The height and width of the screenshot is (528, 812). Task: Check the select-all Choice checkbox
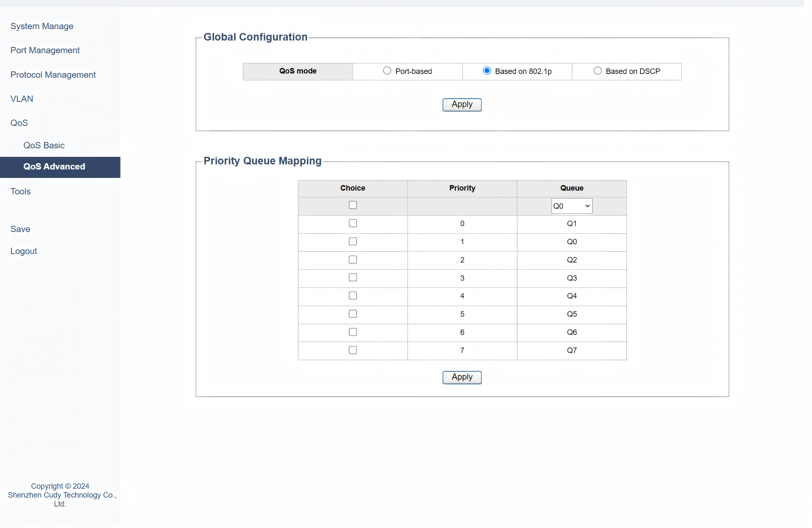pyautogui.click(x=353, y=205)
